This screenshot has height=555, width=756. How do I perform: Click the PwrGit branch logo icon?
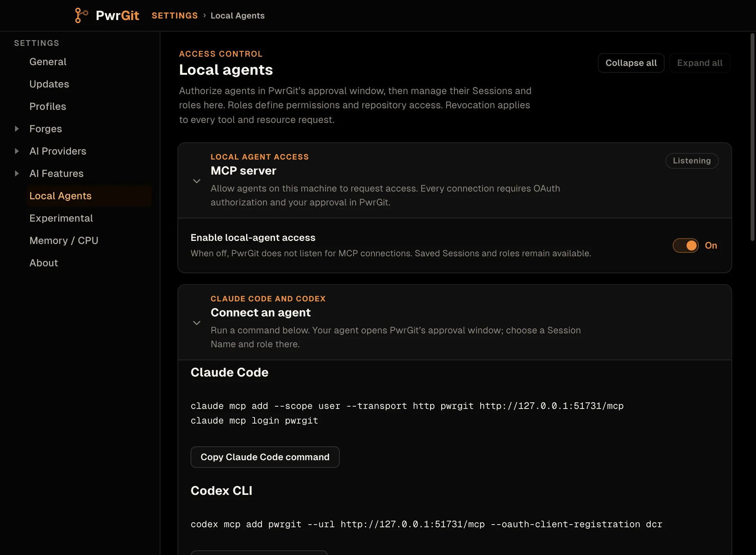point(81,15)
